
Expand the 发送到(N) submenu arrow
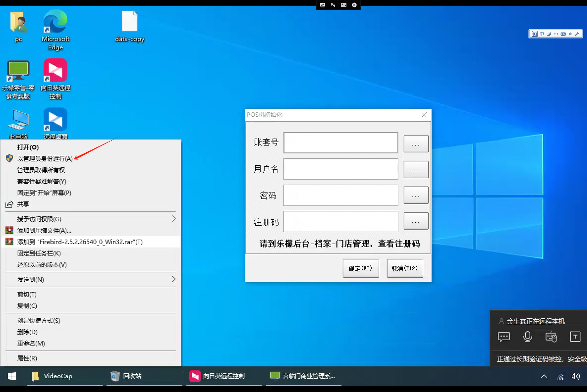173,279
